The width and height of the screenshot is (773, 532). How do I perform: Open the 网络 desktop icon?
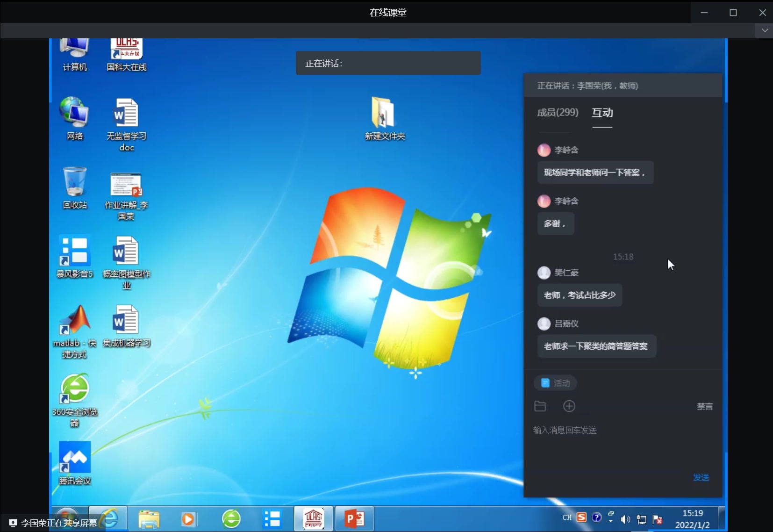pos(75,119)
